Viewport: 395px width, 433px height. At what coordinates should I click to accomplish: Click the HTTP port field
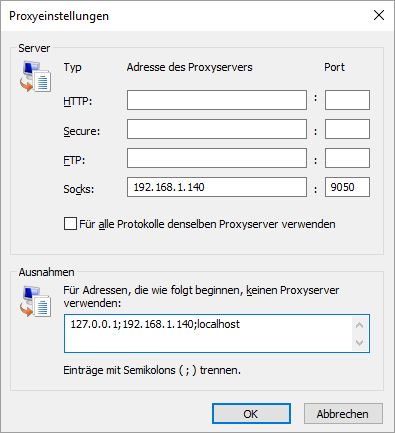[347, 100]
